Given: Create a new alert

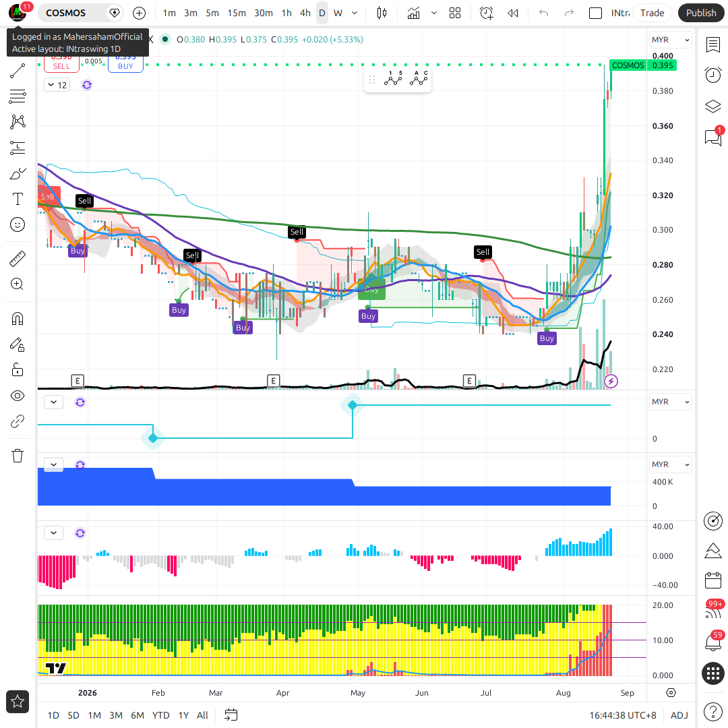Looking at the screenshot, I should tap(486, 13).
